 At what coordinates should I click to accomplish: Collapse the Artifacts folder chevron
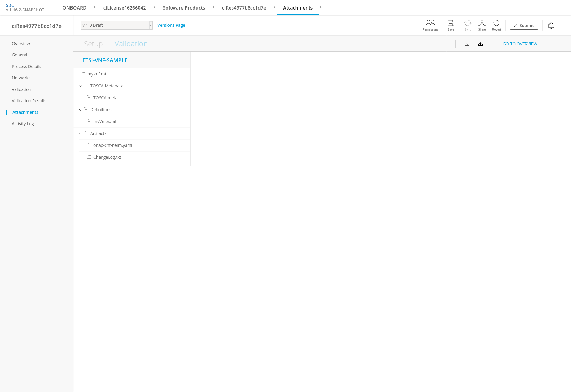[80, 133]
